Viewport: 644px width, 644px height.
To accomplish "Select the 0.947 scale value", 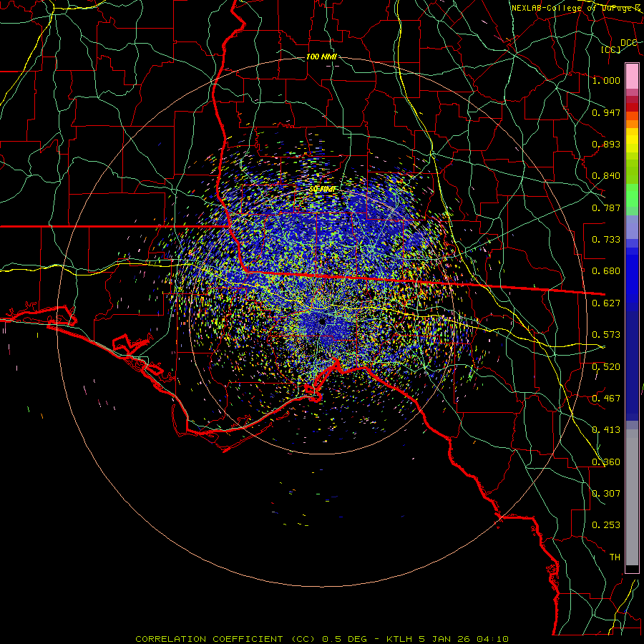I will tap(606, 112).
